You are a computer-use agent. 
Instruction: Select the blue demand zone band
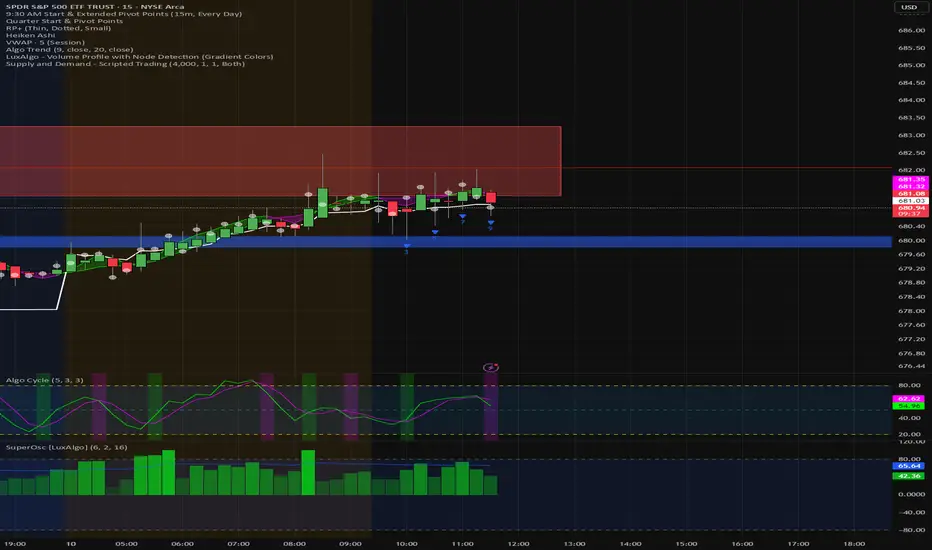tap(446, 241)
